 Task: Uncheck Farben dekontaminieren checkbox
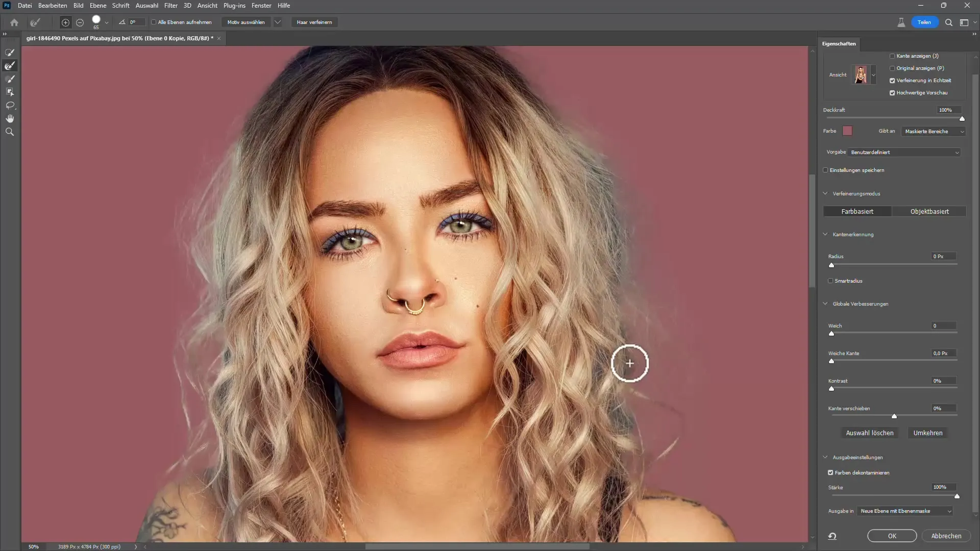tap(830, 473)
